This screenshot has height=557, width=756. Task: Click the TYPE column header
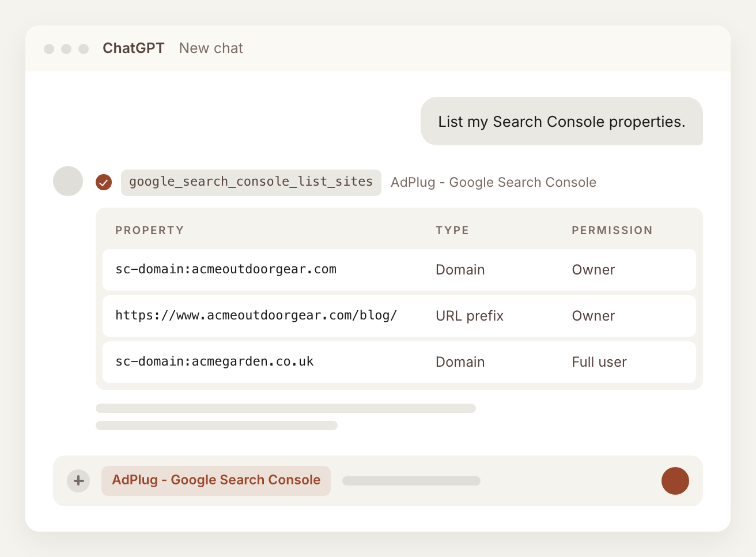coord(452,230)
